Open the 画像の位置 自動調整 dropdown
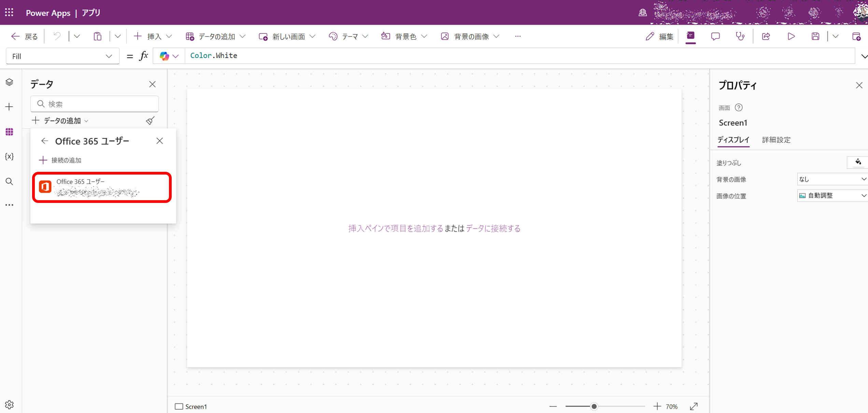The image size is (868, 413). pos(833,195)
